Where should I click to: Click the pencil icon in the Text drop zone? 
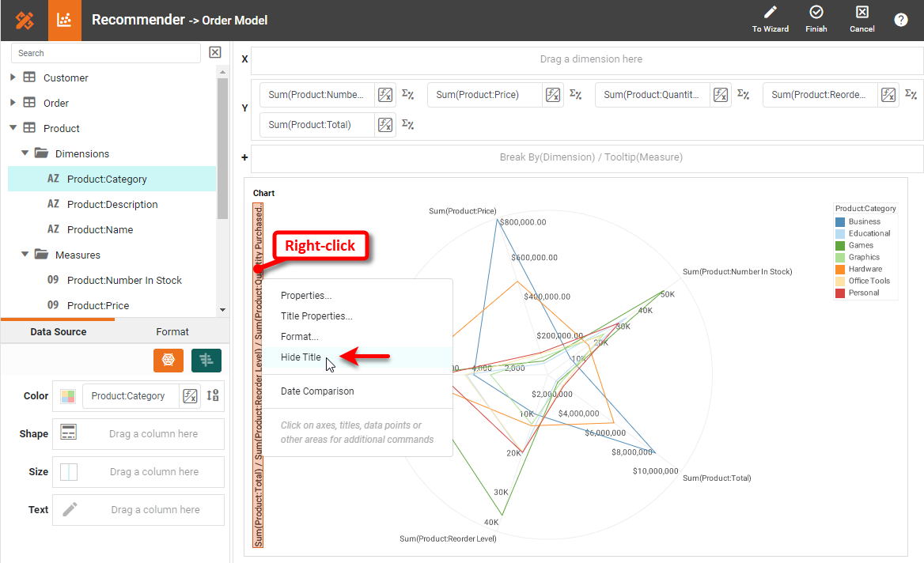69,509
